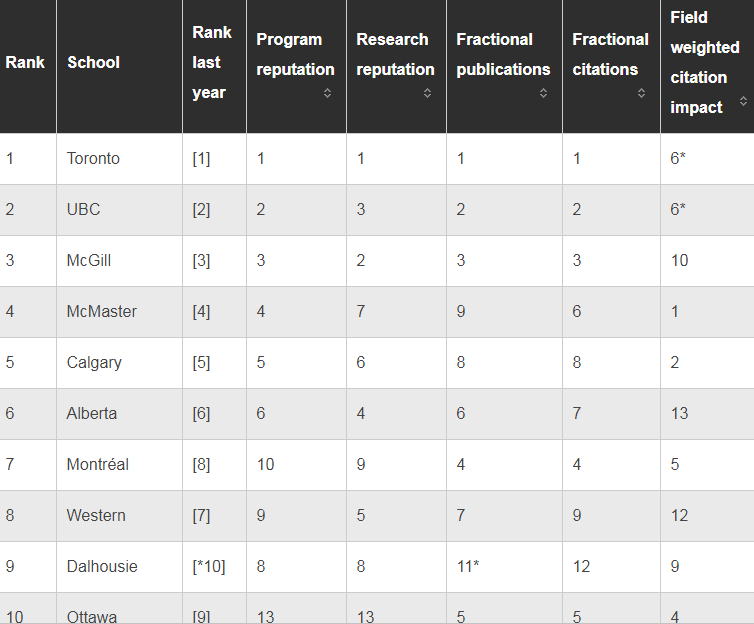Viewport: 754px width, 624px height.
Task: Click the Dalhousie school name
Action: pyautogui.click(x=102, y=566)
